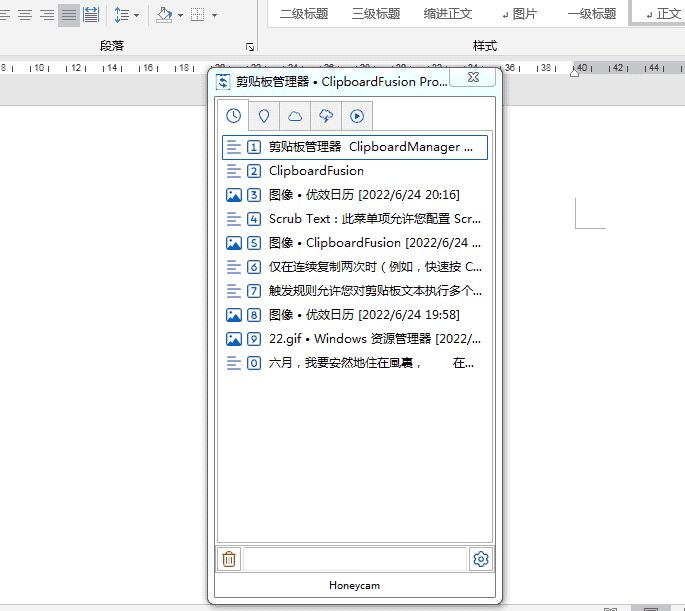
Task: Click the line spacing icon
Action: 121,15
